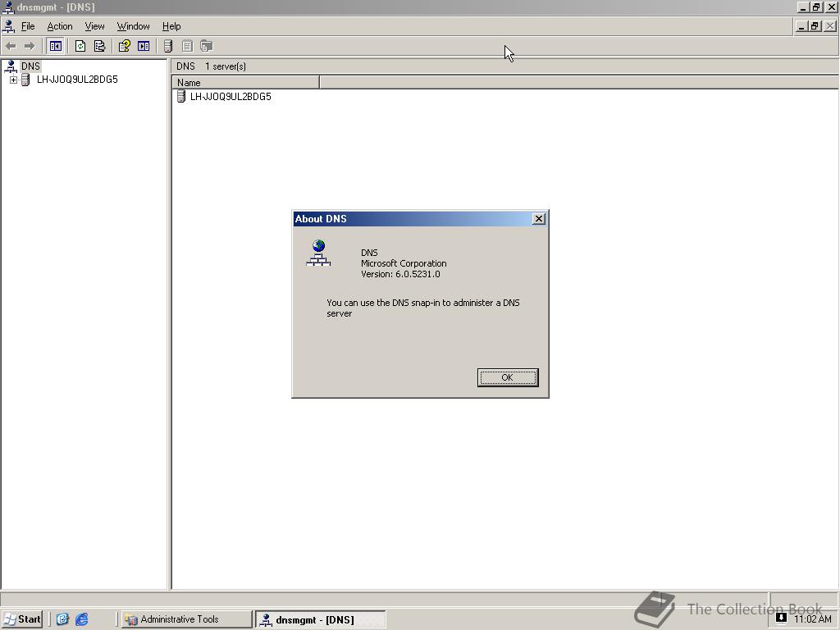840x630 pixels.
Task: Expand the LH-JJOQ9UL2BDG5 tree node
Action: [x=13, y=80]
